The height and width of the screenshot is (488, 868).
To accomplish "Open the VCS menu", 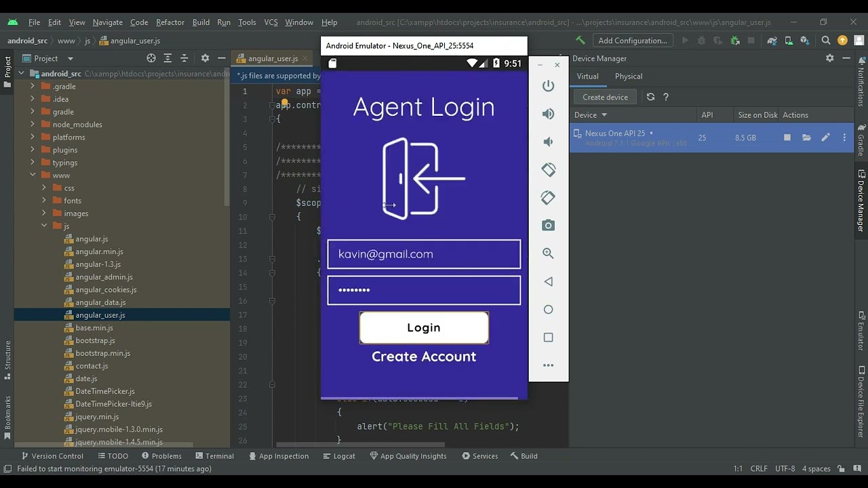I will pyautogui.click(x=271, y=22).
